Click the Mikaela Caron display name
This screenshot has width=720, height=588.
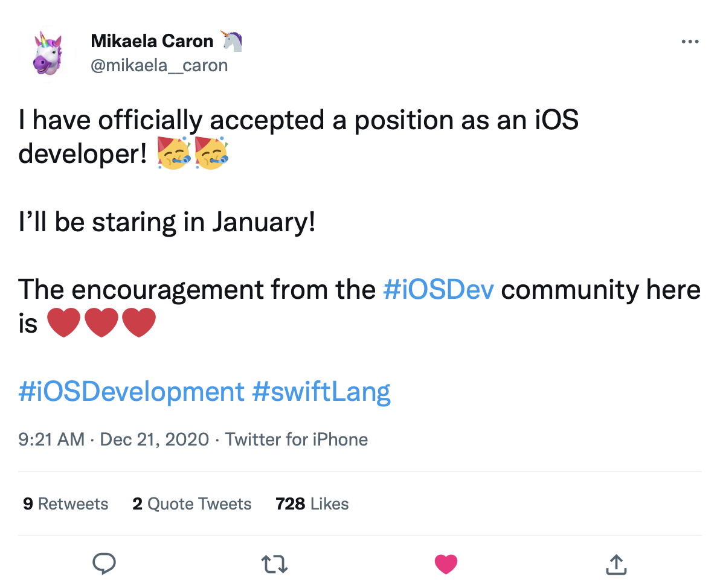[152, 41]
